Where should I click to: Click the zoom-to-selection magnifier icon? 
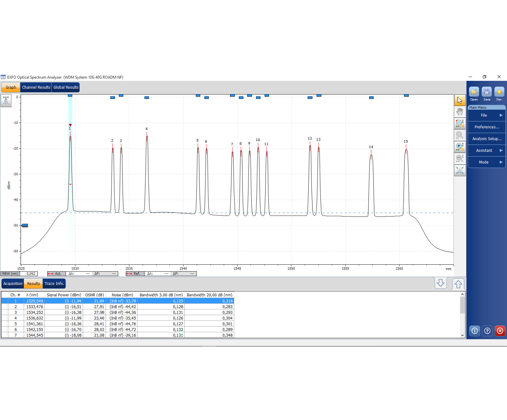(460, 124)
